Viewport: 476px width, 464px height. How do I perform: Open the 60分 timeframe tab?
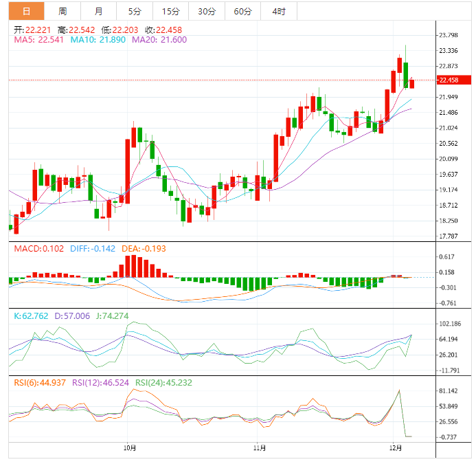[243, 11]
